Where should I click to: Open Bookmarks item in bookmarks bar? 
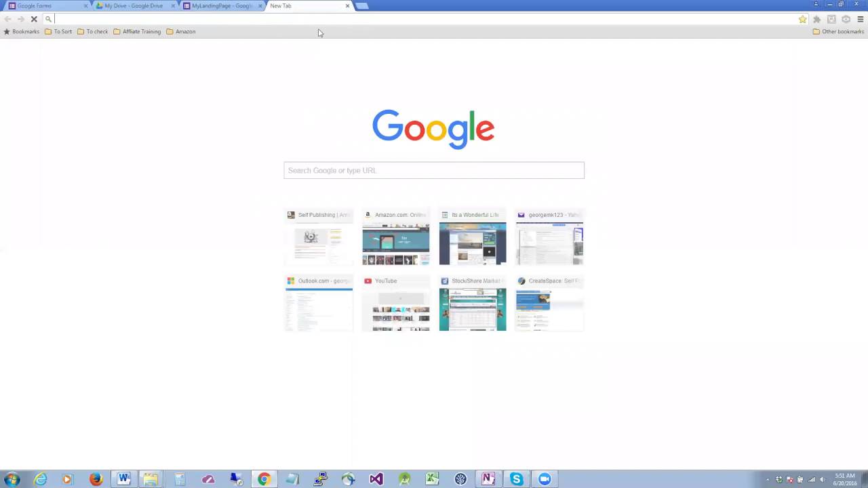tap(22, 31)
